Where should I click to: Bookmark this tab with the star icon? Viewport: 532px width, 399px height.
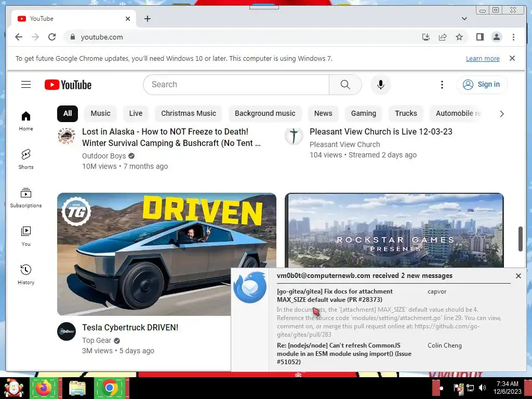pos(459,37)
